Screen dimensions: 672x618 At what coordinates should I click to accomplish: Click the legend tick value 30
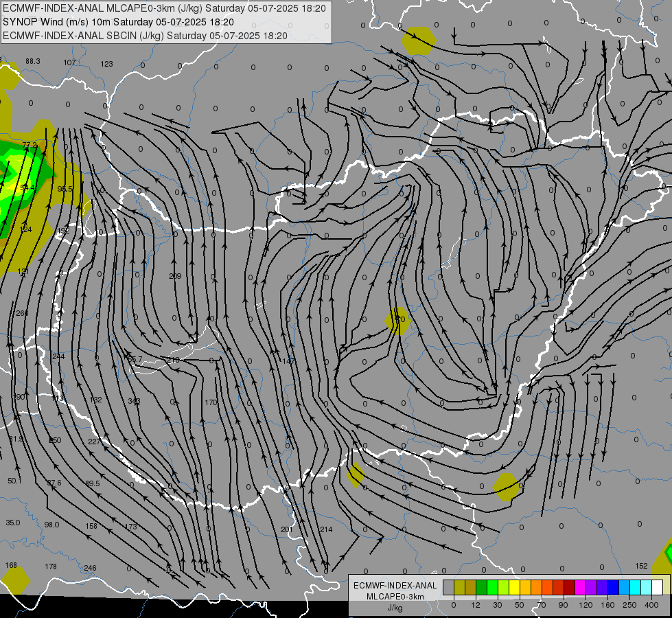click(498, 605)
